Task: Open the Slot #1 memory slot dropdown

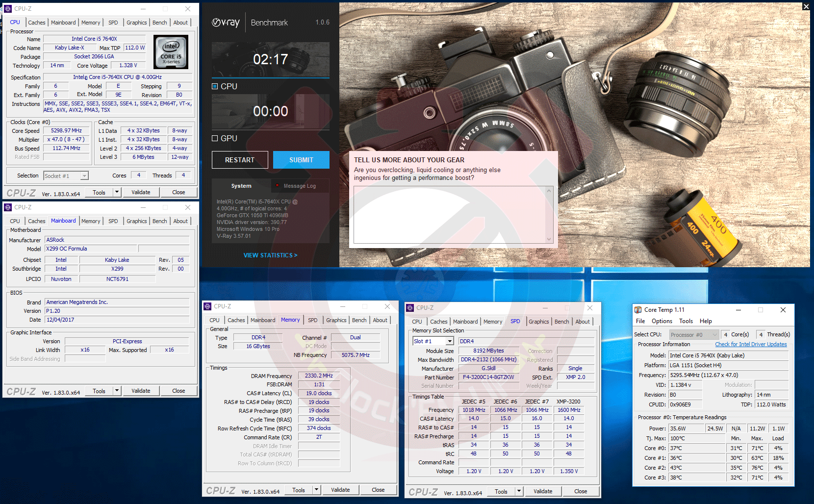Action: [x=450, y=341]
